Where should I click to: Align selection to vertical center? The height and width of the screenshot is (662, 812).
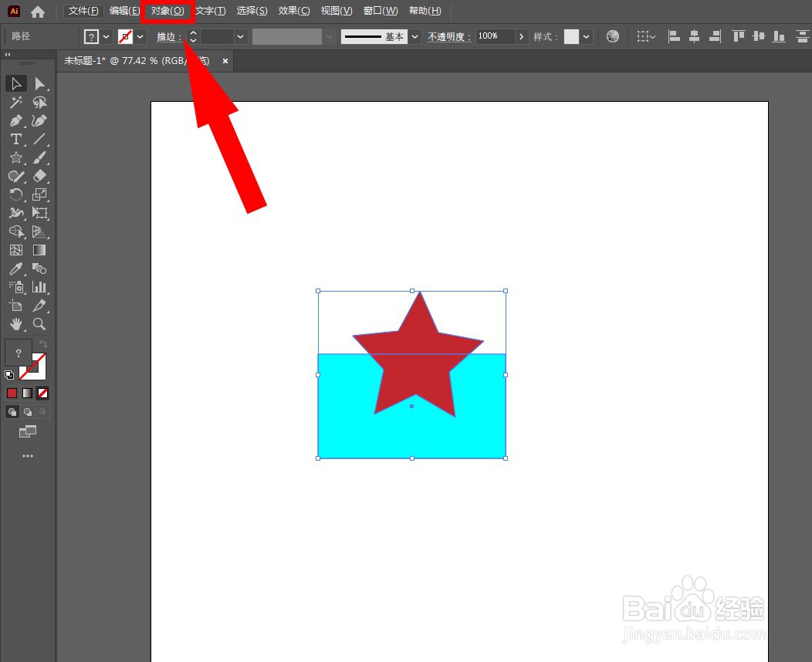[759, 36]
